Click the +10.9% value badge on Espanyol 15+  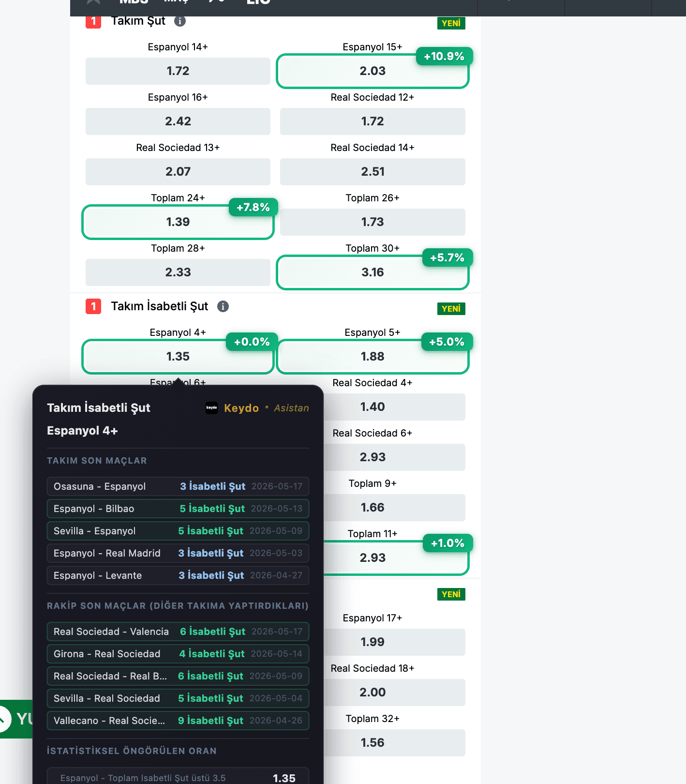[x=444, y=57]
